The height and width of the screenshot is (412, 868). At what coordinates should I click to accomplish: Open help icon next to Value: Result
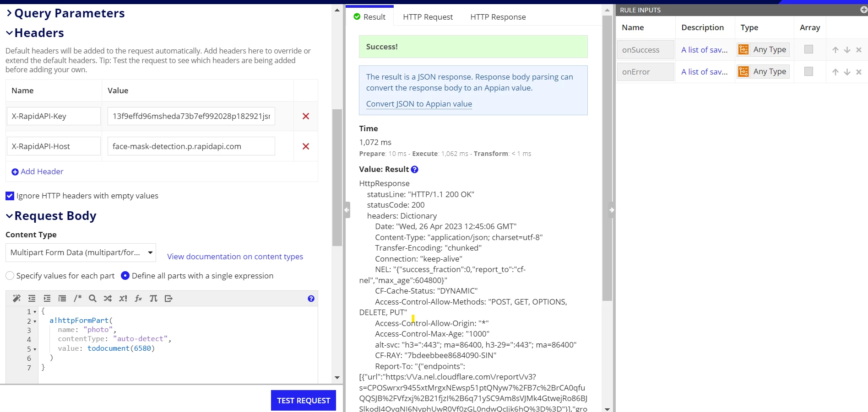pos(415,169)
